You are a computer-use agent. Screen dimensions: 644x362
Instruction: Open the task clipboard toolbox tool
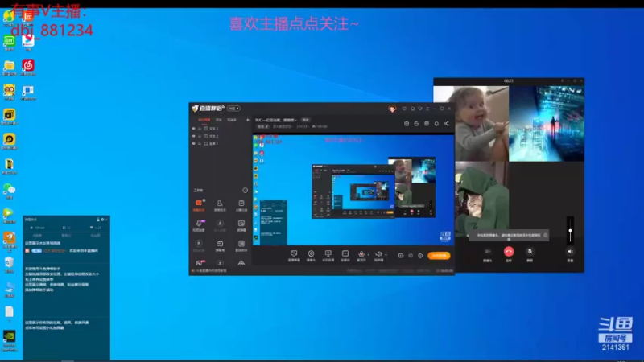click(x=241, y=205)
